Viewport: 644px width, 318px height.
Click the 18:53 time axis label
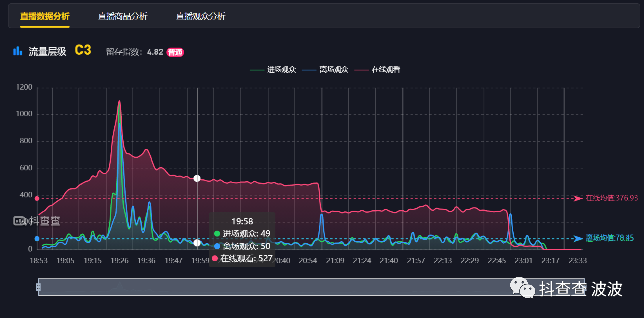coord(39,260)
